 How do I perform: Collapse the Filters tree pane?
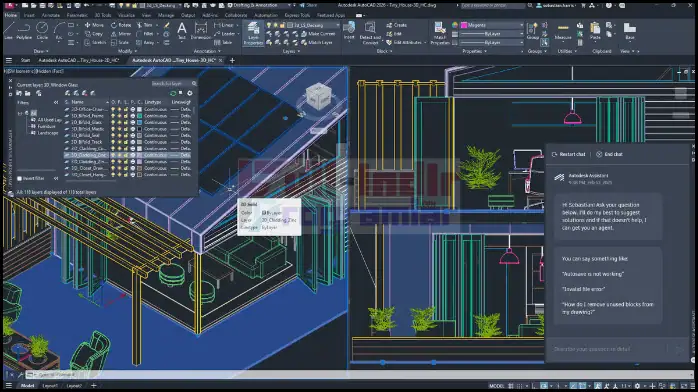coord(56,102)
